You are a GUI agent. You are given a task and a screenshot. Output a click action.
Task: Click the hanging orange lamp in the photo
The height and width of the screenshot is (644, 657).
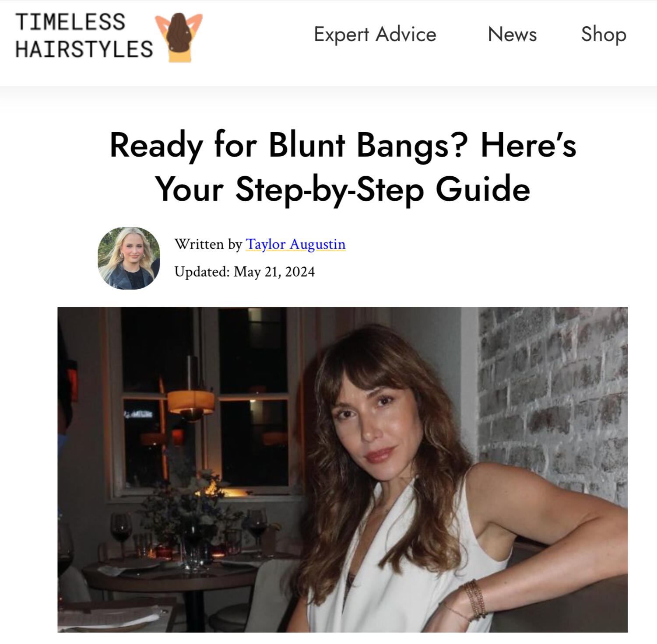[191, 402]
